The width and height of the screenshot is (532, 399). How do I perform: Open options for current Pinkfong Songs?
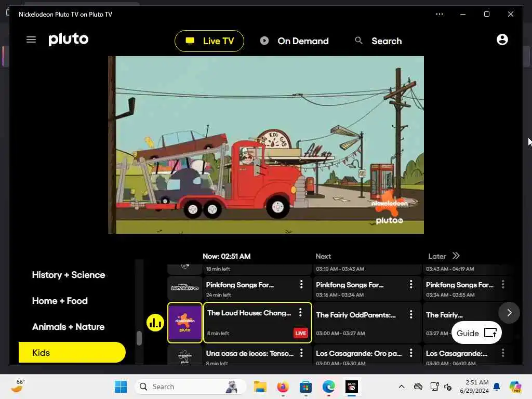(301, 284)
